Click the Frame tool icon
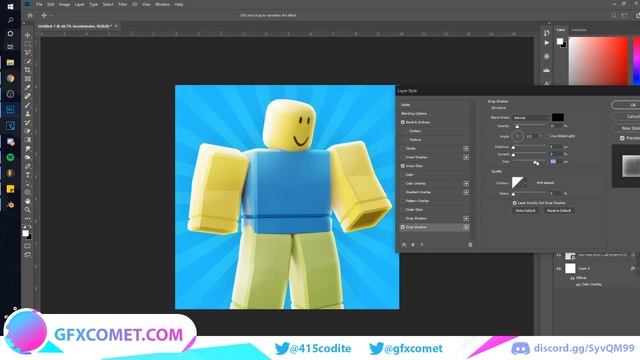Screen dimensions: 640x360 [27, 79]
